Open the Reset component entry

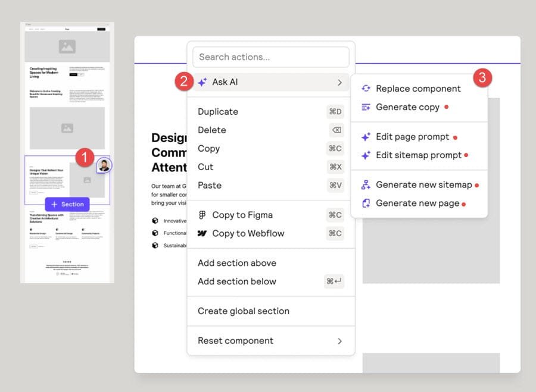271,341
